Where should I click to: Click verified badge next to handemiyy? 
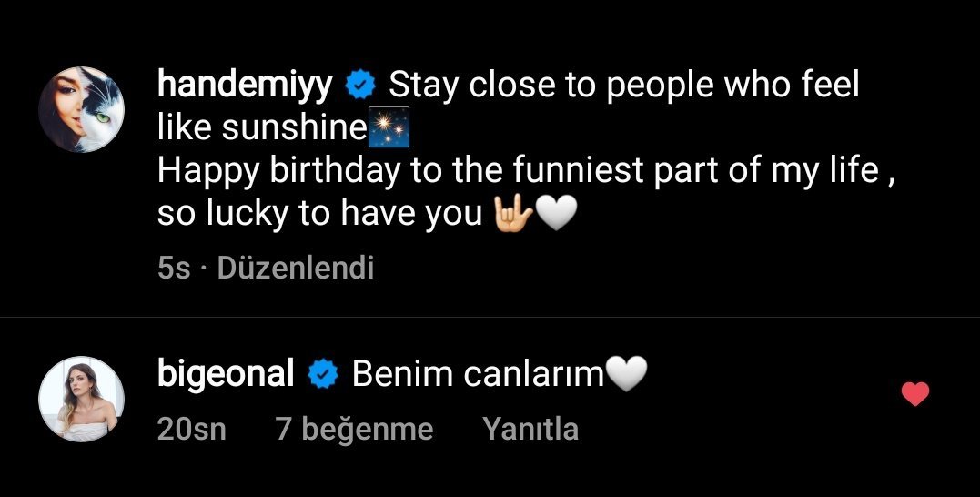point(360,85)
